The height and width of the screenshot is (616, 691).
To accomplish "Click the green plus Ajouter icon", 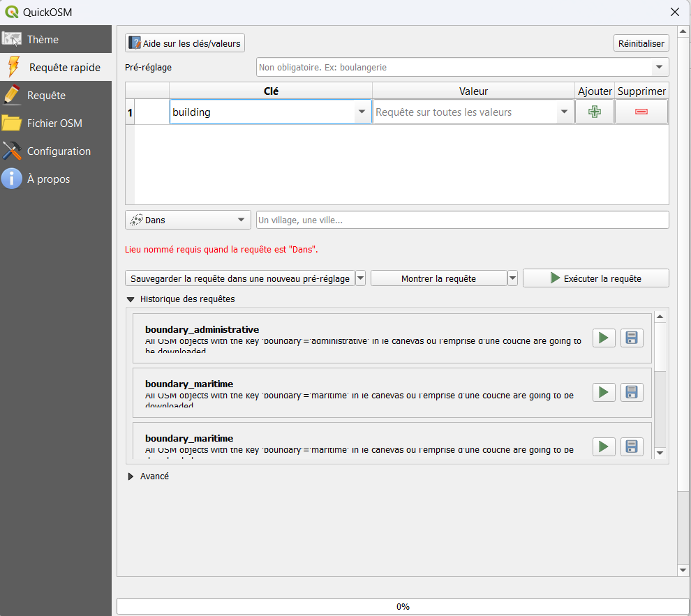I will (595, 112).
